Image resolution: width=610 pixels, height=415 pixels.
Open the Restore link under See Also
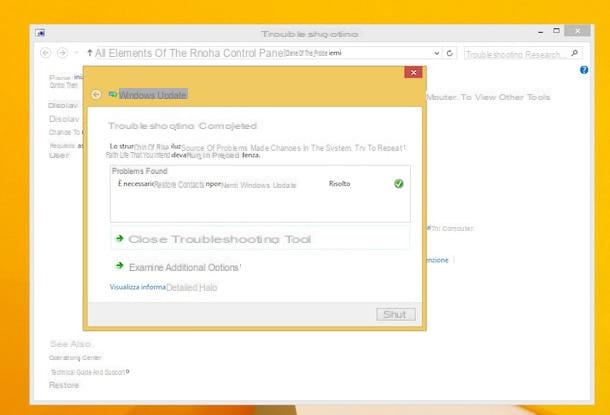coord(64,385)
